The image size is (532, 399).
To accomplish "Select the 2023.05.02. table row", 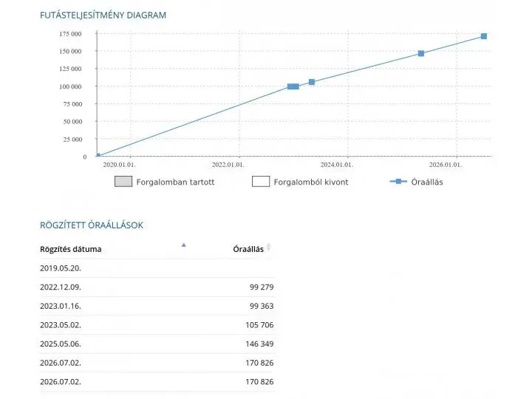I will click(157, 325).
